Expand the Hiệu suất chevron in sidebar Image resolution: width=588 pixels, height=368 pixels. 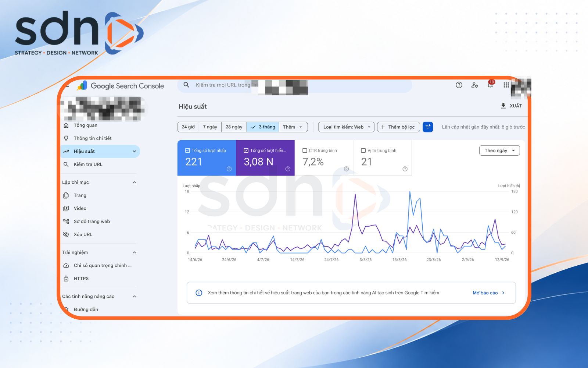134,152
